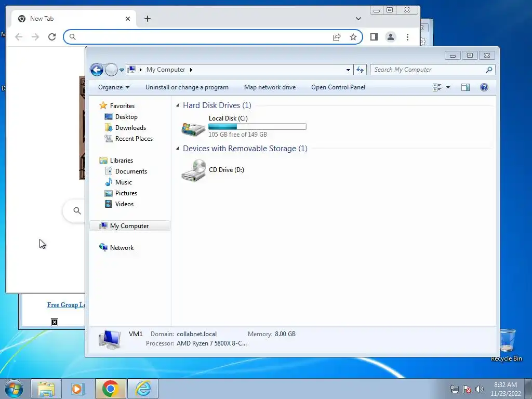Click Share this page icon in Chrome
532x399 pixels.
[337, 37]
